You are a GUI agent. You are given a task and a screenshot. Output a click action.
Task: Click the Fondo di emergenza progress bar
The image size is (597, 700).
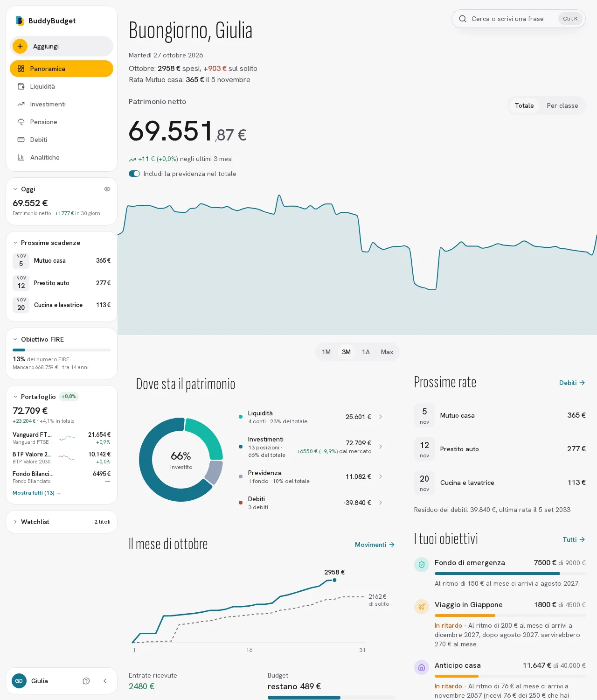(x=510, y=573)
